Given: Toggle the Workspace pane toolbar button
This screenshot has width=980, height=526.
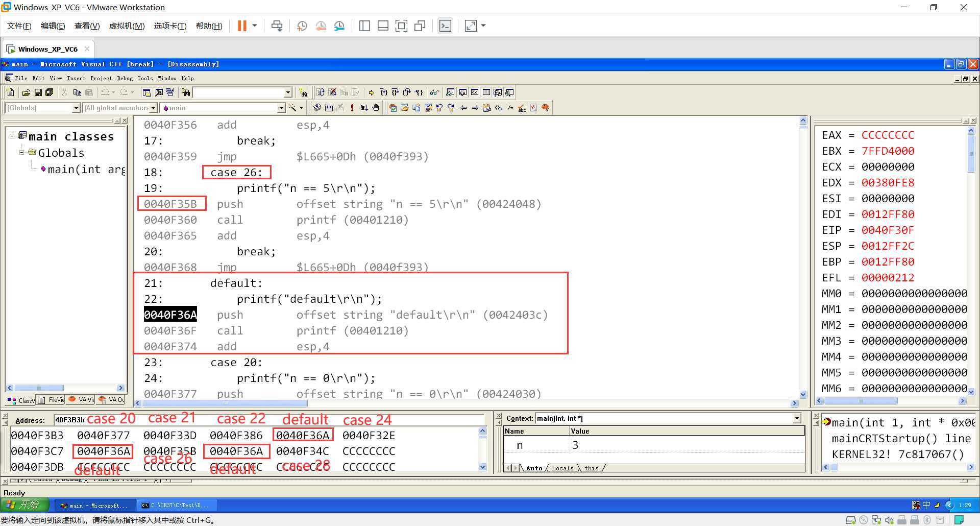Looking at the screenshot, I should pos(146,92).
